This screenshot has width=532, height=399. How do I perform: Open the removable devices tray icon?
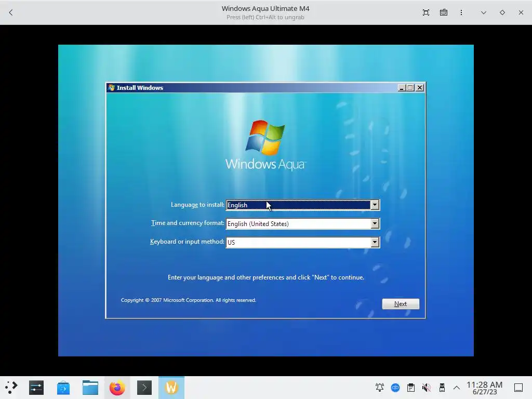442,388
